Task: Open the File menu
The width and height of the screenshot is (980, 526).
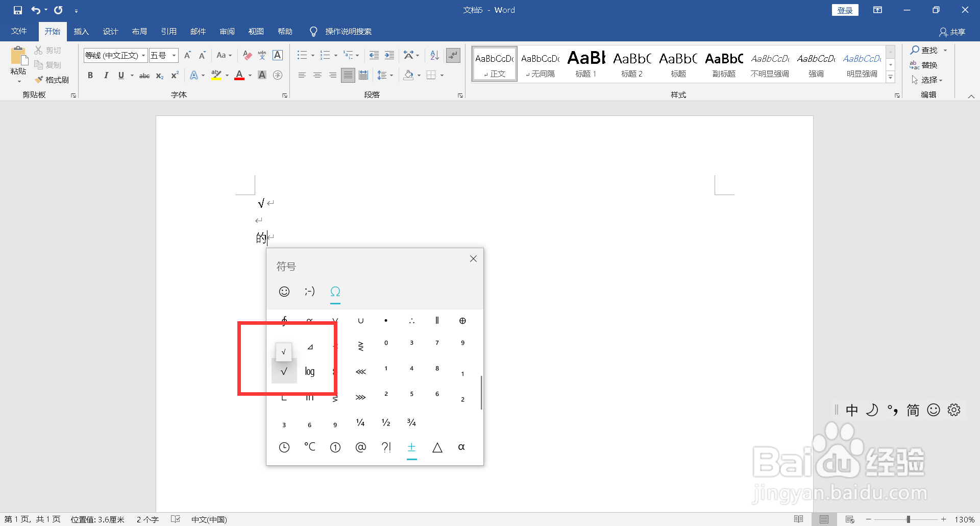Action: tap(19, 32)
